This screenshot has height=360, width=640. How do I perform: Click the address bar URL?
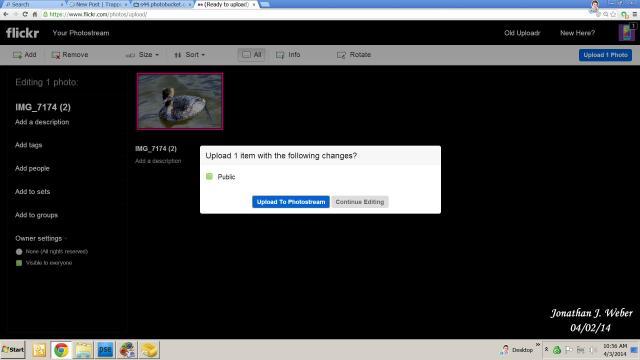(98, 14)
